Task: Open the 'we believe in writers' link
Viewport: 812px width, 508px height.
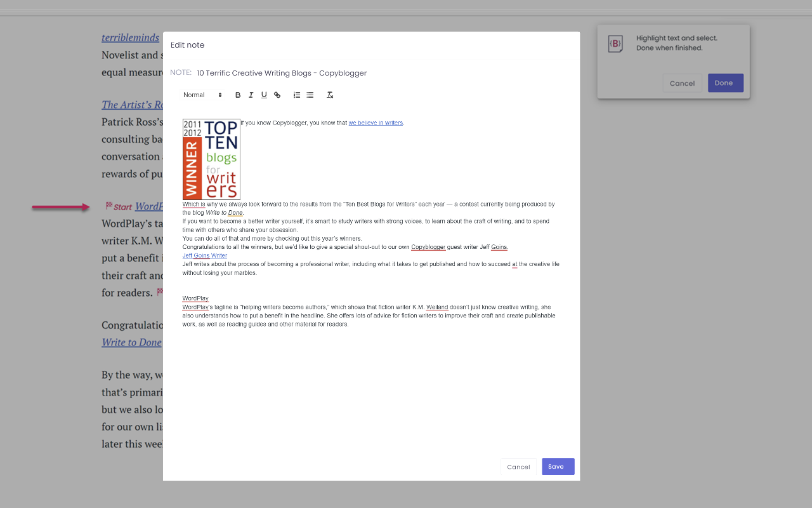Action: pyautogui.click(x=376, y=123)
